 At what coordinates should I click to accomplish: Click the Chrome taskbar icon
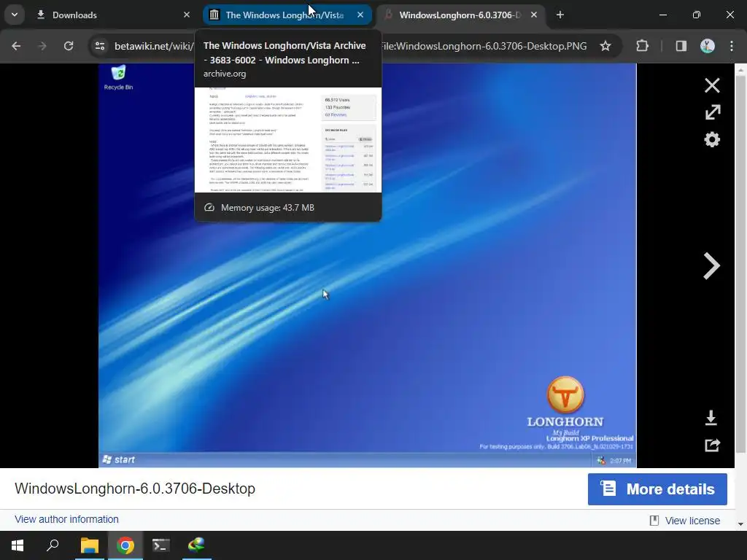pos(125,545)
